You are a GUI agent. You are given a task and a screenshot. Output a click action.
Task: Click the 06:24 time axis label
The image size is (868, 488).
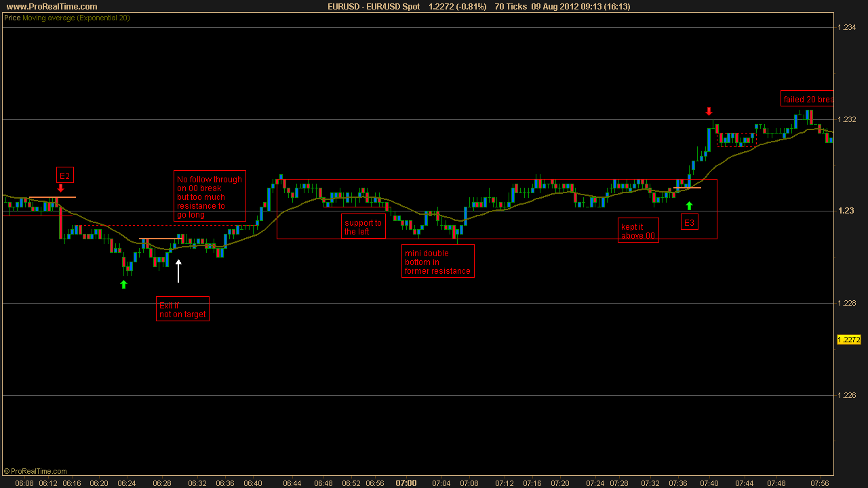[x=127, y=483]
